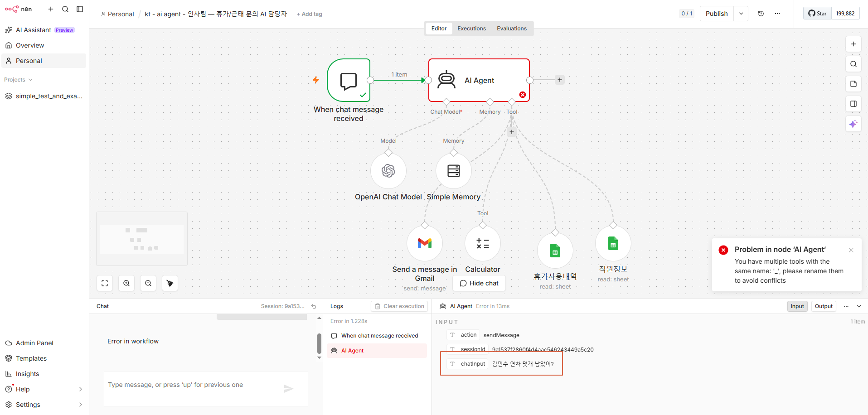Click the zoom out icon

pyautogui.click(x=148, y=283)
